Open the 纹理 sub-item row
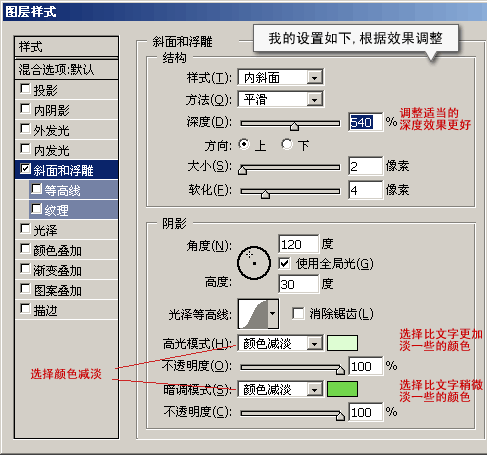487x455 pixels. [73, 210]
